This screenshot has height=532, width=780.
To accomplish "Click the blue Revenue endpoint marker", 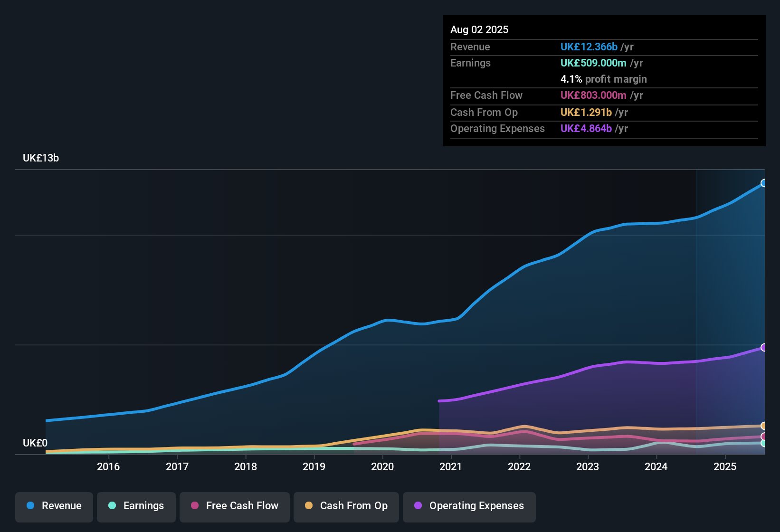I will [x=763, y=183].
